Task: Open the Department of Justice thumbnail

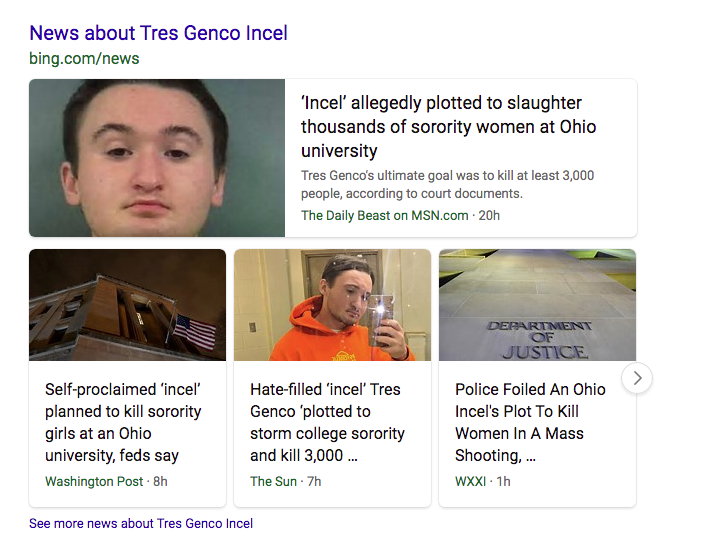Action: click(x=537, y=305)
